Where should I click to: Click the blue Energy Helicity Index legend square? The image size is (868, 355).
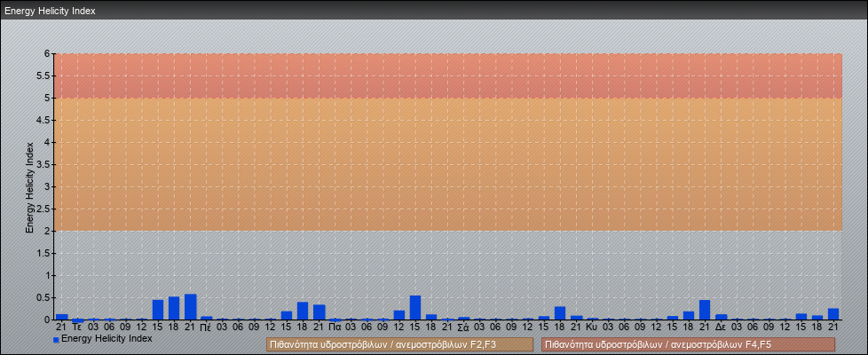(x=56, y=340)
